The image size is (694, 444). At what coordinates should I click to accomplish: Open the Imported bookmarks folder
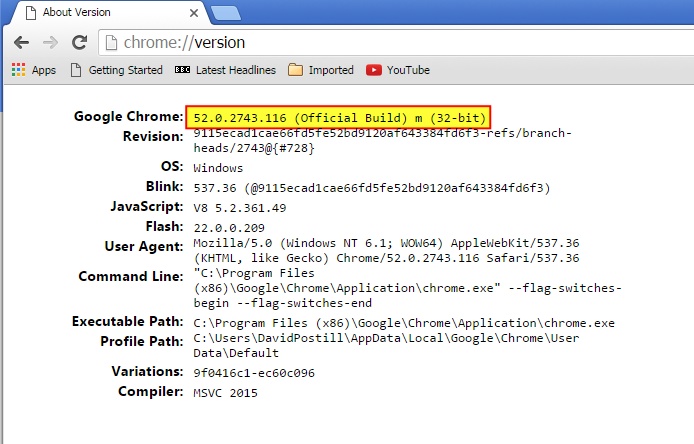click(x=320, y=70)
